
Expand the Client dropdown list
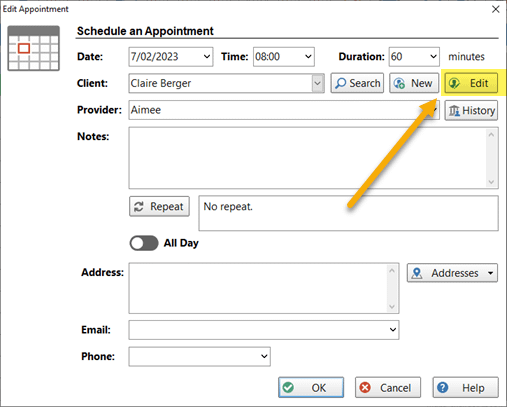coord(318,83)
